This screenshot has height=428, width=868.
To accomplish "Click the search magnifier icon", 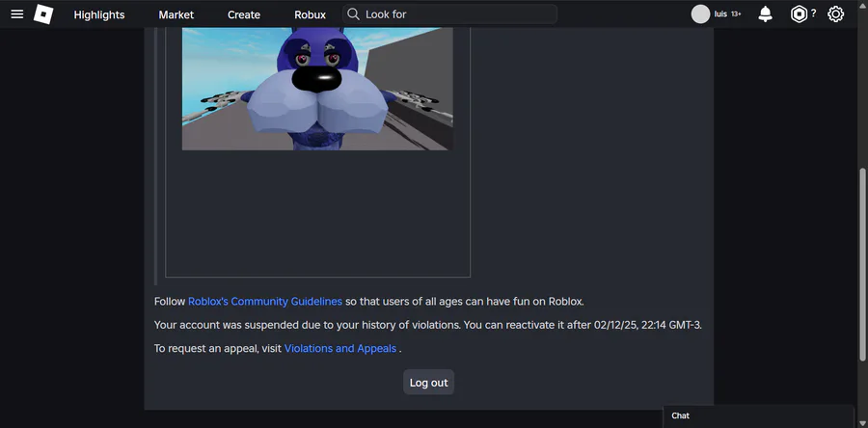I will 353,14.
